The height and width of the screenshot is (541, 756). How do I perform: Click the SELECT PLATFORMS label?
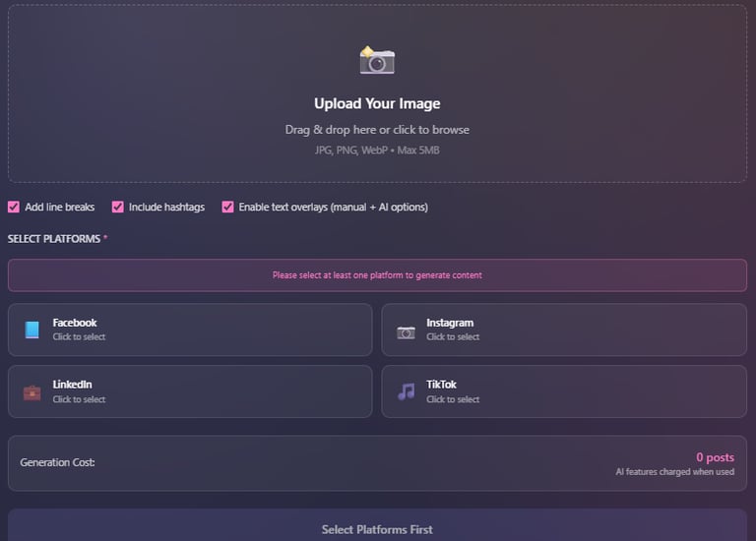pos(54,239)
